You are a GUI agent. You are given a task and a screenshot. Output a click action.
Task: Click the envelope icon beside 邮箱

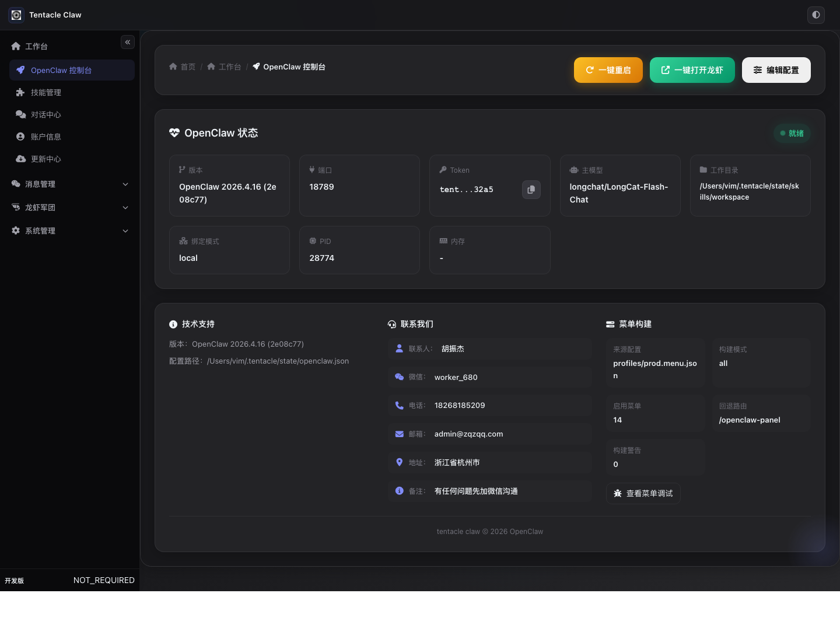tap(400, 434)
